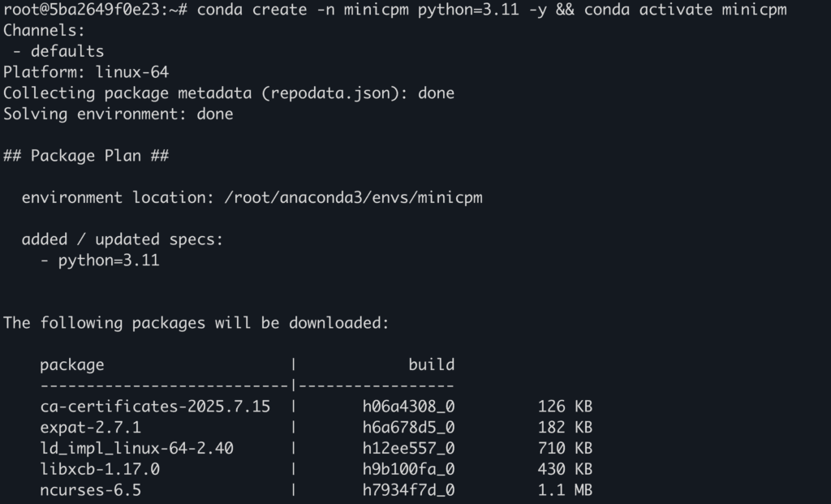The height and width of the screenshot is (504, 831).
Task: Click size value 1.1 MB
Action: 565,489
